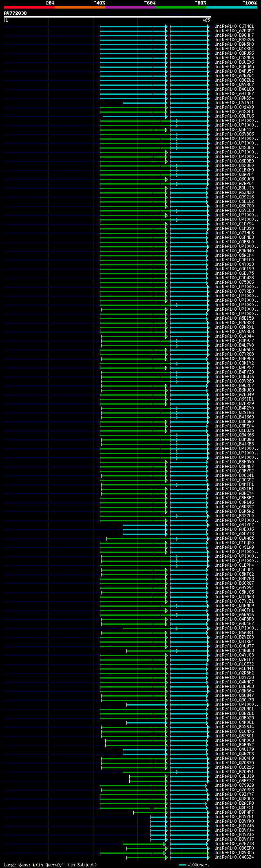The height and width of the screenshot is (868, 261).
Task: Select hit label UniRef100_Q5F414
Action: 234,129
